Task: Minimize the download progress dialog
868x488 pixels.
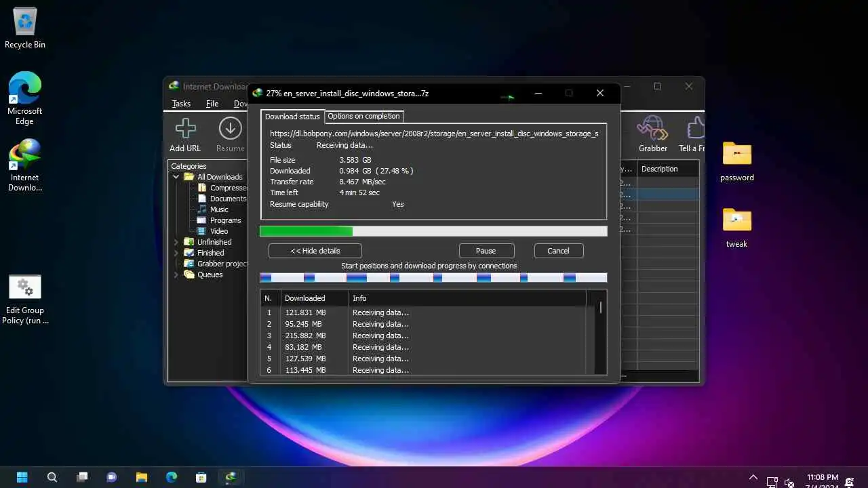Action: click(x=538, y=93)
